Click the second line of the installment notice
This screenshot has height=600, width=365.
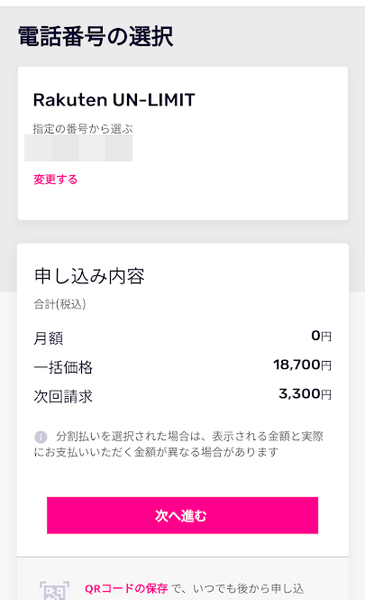click(x=156, y=452)
